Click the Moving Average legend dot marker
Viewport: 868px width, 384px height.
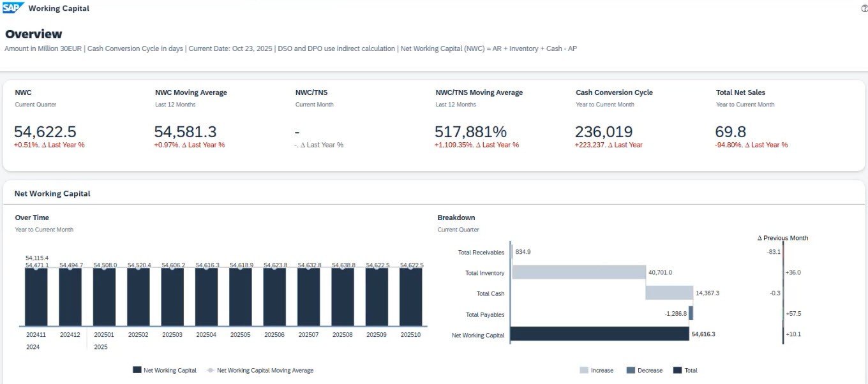tap(211, 370)
